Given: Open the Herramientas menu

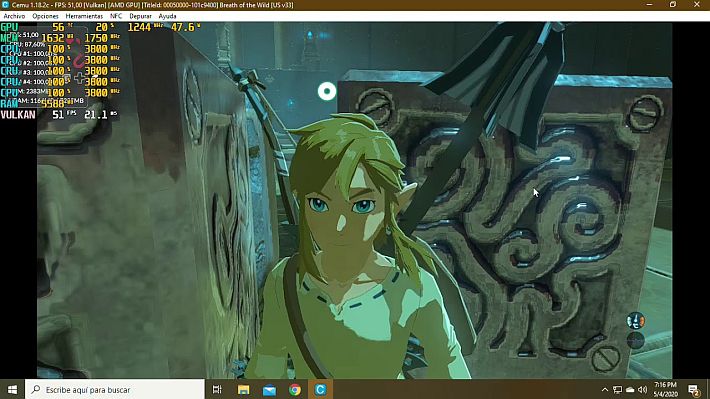Looking at the screenshot, I should coord(84,16).
